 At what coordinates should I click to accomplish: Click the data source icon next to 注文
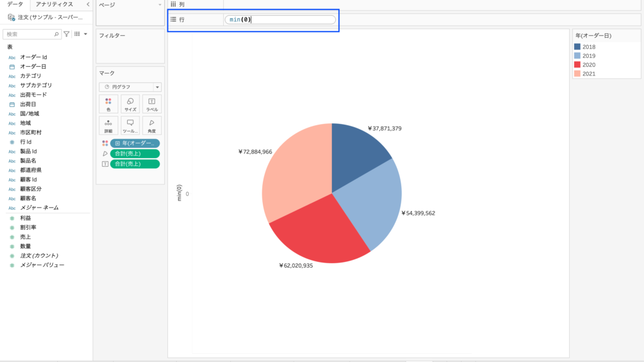click(11, 17)
